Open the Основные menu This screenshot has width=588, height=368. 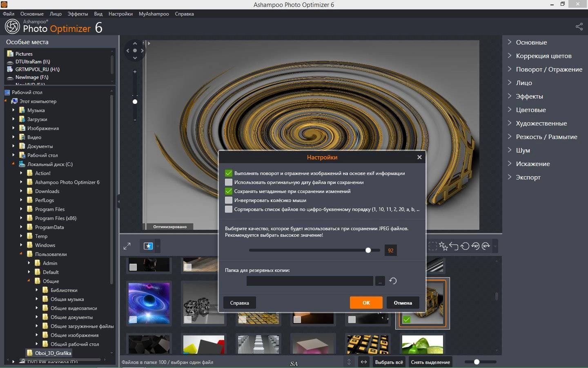tap(32, 14)
